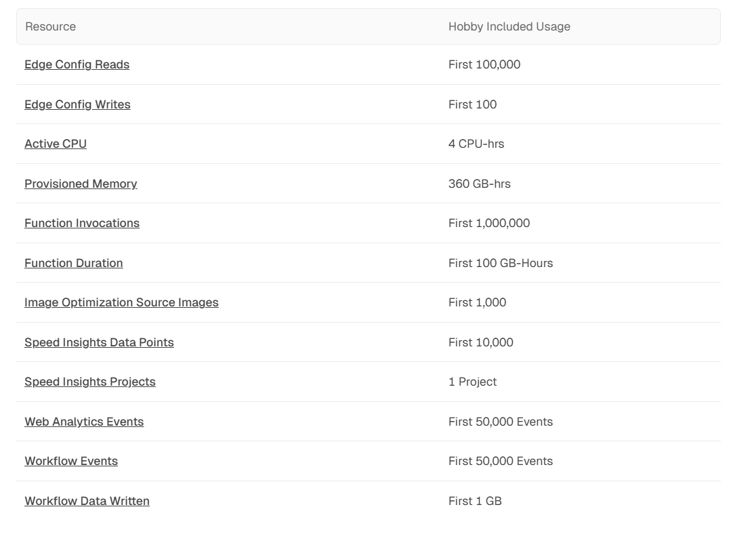Select the 'First 1 GB' value
The height and width of the screenshot is (545, 756).
click(475, 501)
